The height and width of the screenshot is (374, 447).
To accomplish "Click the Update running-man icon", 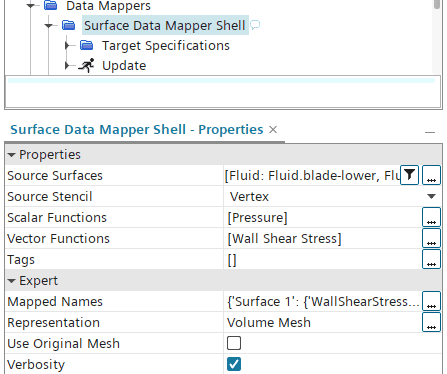I will click(86, 65).
